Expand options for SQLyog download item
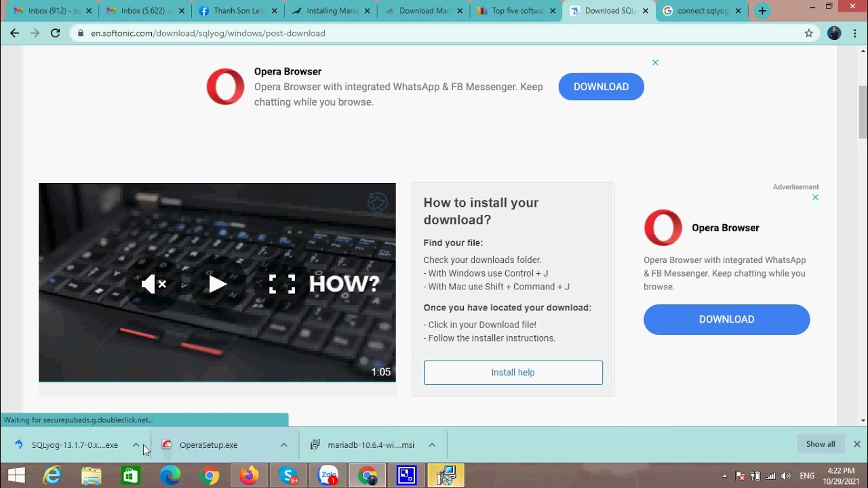 click(136, 445)
